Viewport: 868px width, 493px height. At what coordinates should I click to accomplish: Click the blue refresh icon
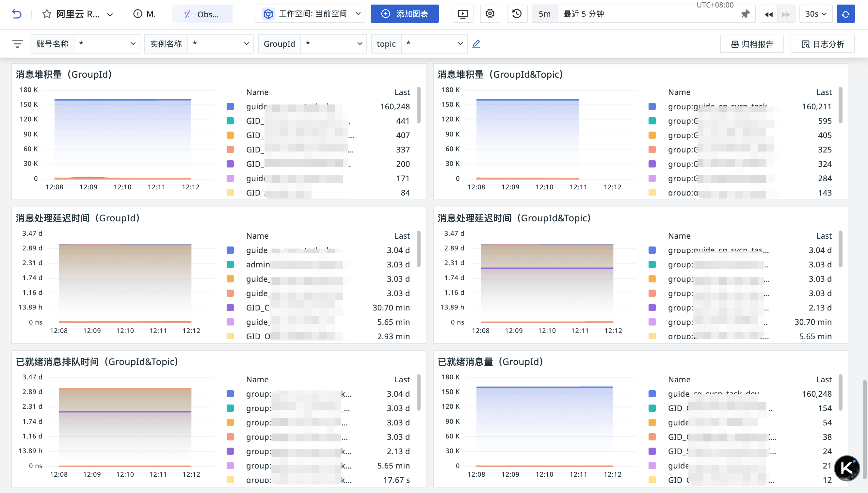845,14
